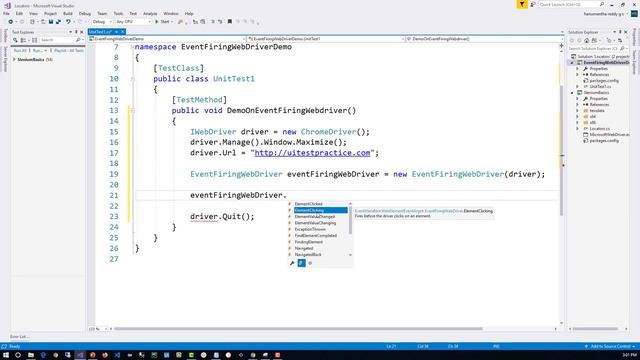This screenshot has height=360, width=640.
Task: Open the editor zoom percentage dropdown
Action: tap(98, 329)
